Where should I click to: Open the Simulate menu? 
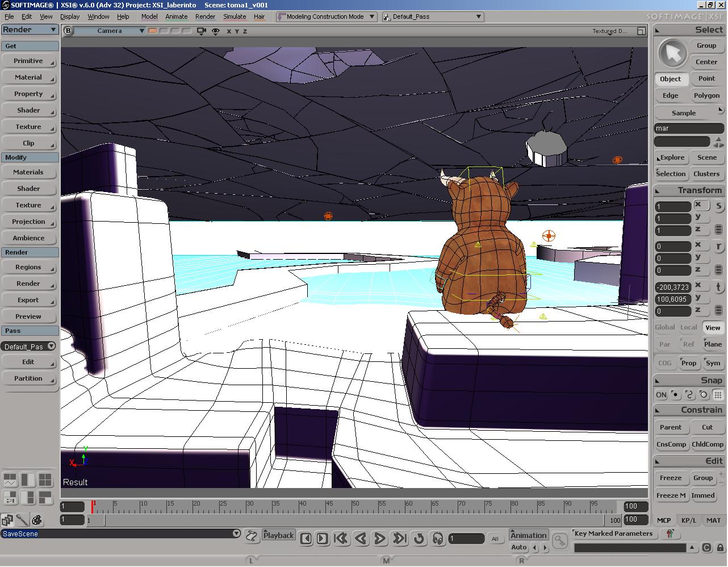click(235, 16)
